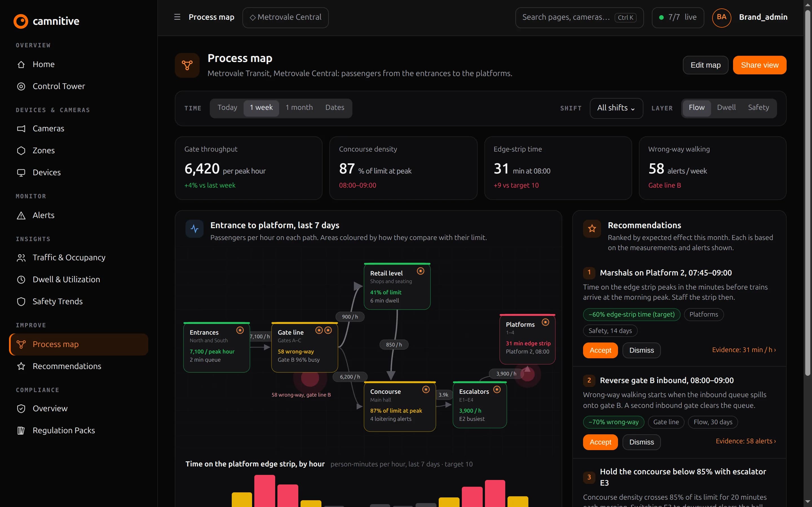The height and width of the screenshot is (507, 812).
Task: Click the camera icon on Retail level node
Action: coord(420,271)
